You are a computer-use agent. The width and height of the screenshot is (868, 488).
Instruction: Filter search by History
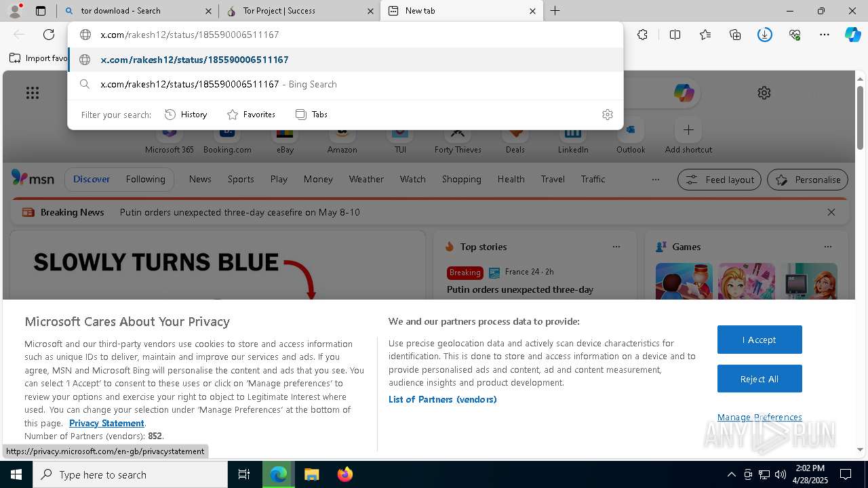186,115
